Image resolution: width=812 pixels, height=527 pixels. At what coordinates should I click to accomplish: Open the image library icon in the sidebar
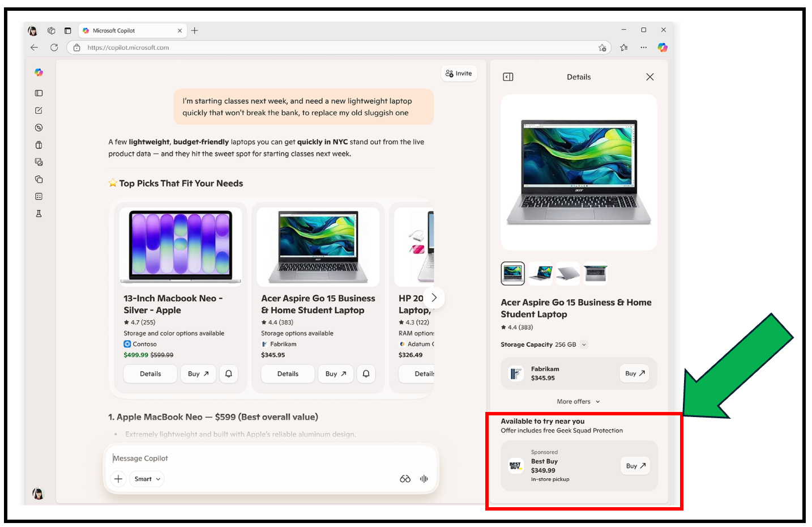(39, 162)
